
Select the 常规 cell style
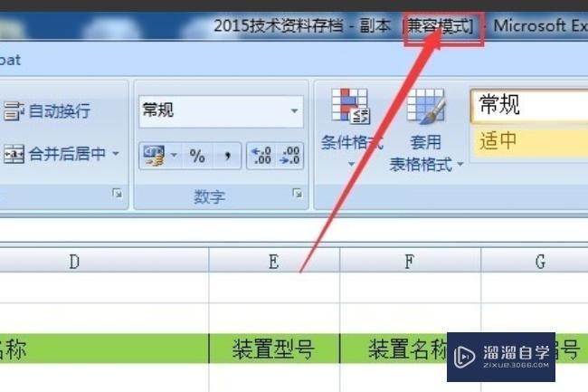pos(529,105)
